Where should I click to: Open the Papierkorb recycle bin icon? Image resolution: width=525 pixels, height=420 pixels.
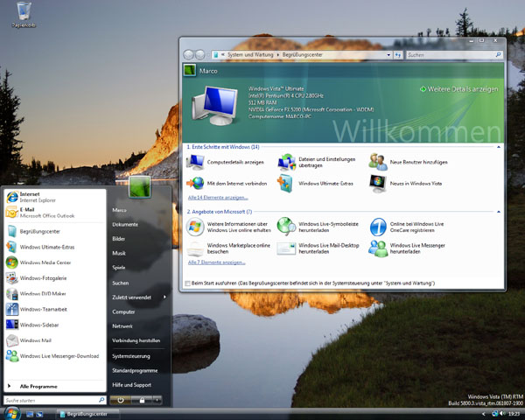[24, 15]
